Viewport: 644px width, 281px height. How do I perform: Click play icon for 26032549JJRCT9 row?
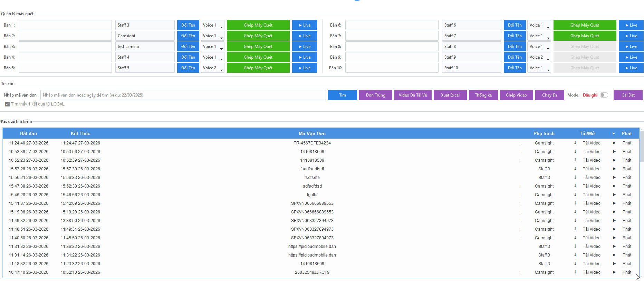[x=614, y=272]
